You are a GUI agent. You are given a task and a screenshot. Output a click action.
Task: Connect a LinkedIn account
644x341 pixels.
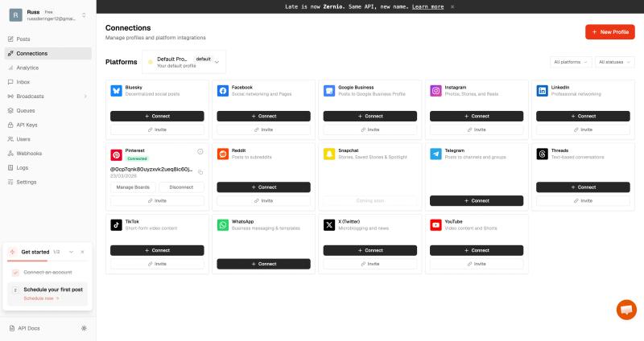pos(583,116)
